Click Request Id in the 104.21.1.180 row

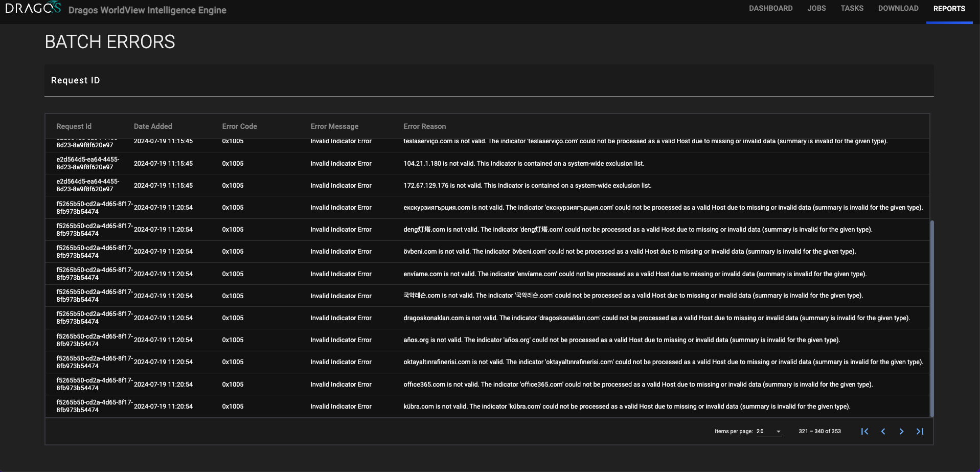click(x=88, y=164)
